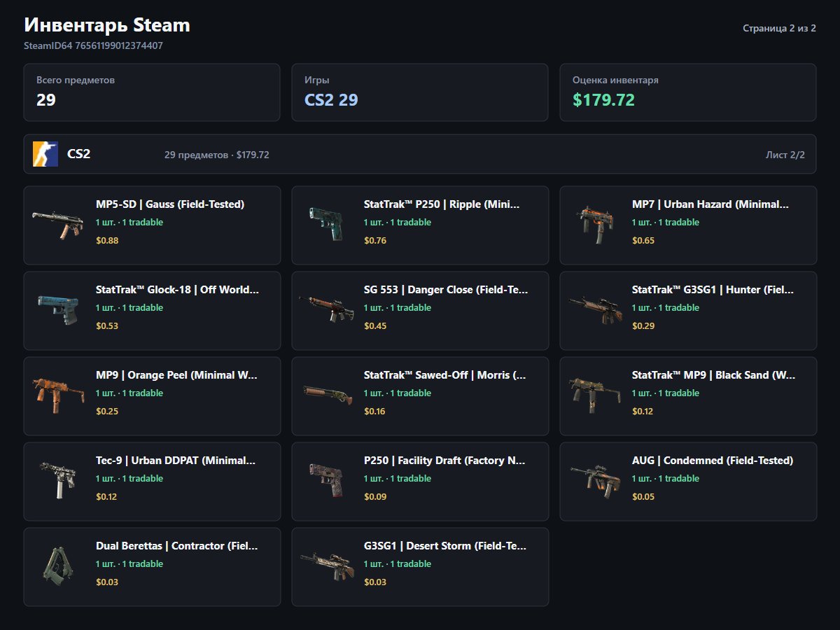
Task: Select the StatTrak Sawed-Off Morris shotgun image
Action: [326, 393]
